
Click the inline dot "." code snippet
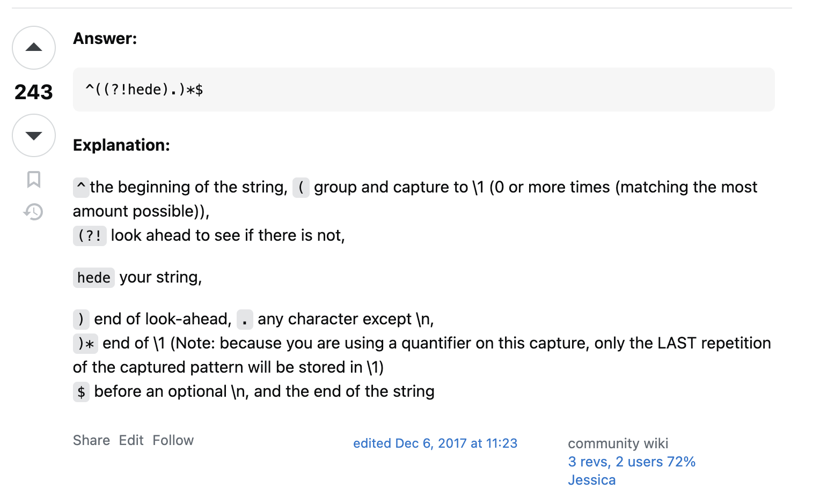pos(245,320)
